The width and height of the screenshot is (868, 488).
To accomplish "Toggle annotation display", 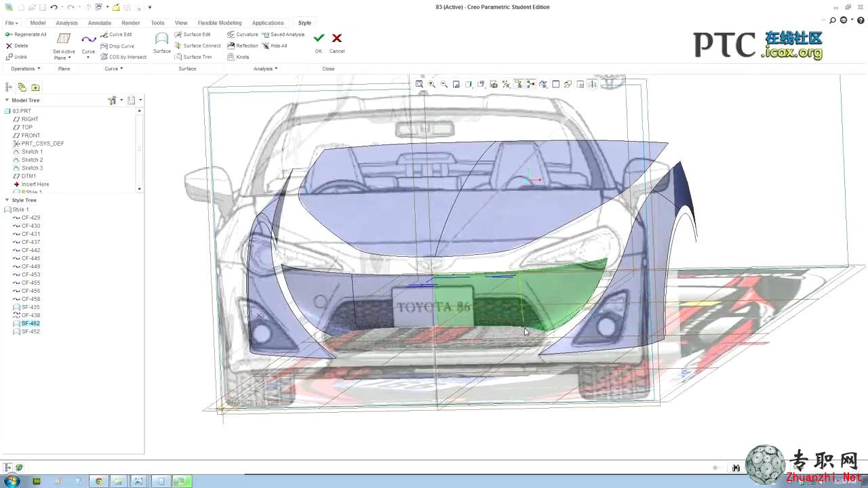I will tap(519, 84).
